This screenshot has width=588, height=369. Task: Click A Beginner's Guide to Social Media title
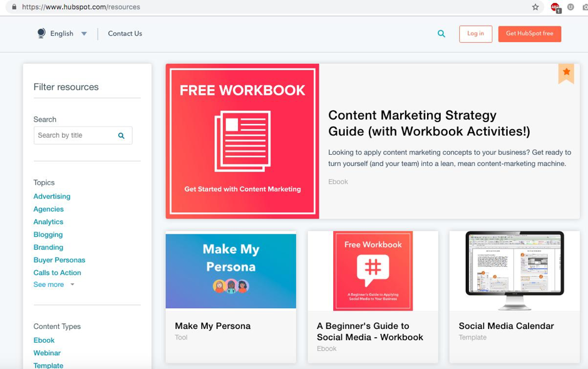coord(369,331)
